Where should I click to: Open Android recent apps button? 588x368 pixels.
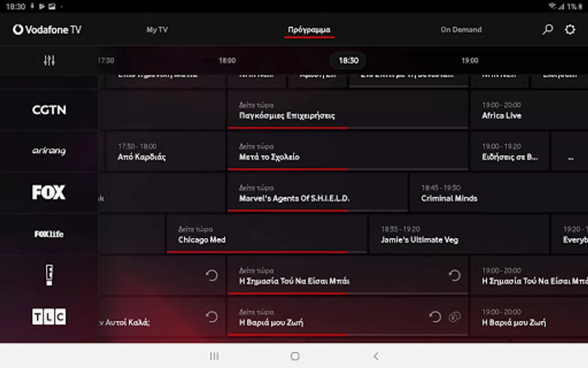[x=214, y=356]
